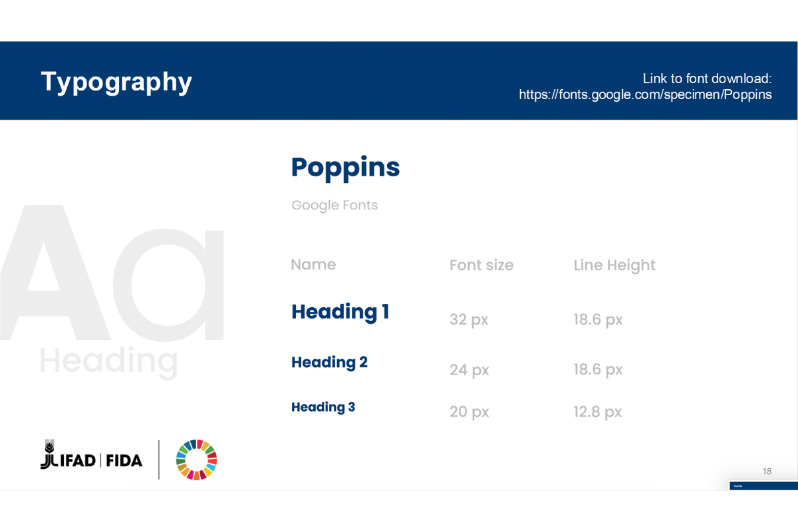The image size is (798, 532).
Task: Click the 'Name' column header
Action: click(313, 265)
